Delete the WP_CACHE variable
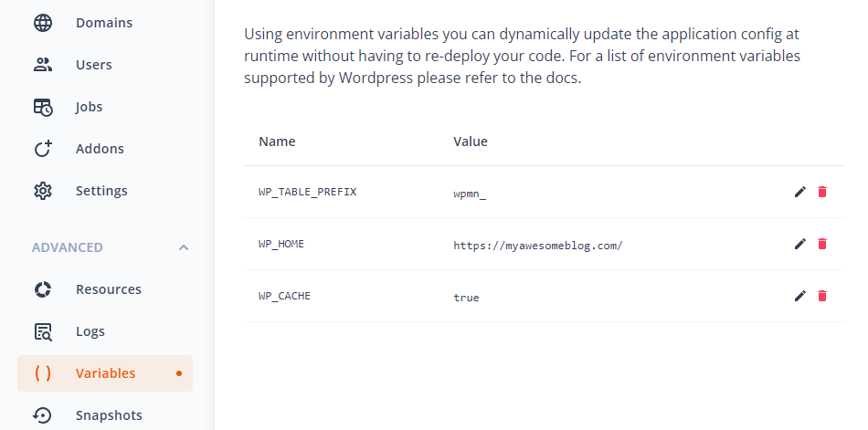The height and width of the screenshot is (430, 868). click(x=822, y=296)
